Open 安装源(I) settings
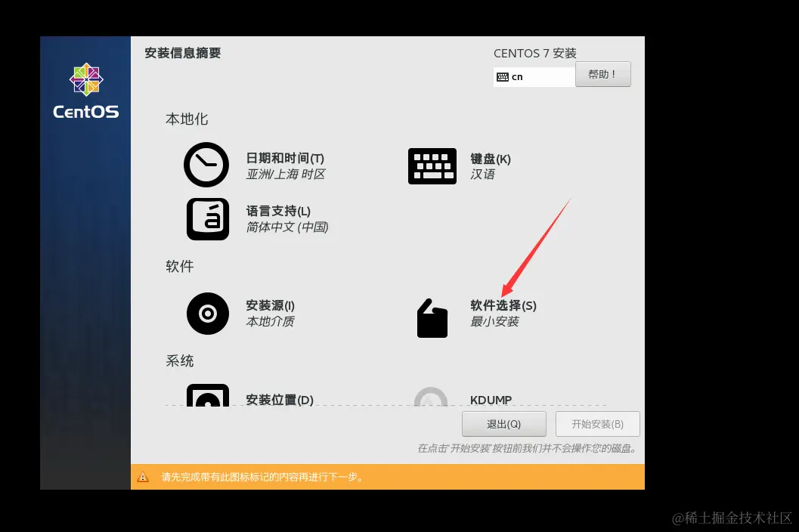799x532 pixels. pos(270,305)
